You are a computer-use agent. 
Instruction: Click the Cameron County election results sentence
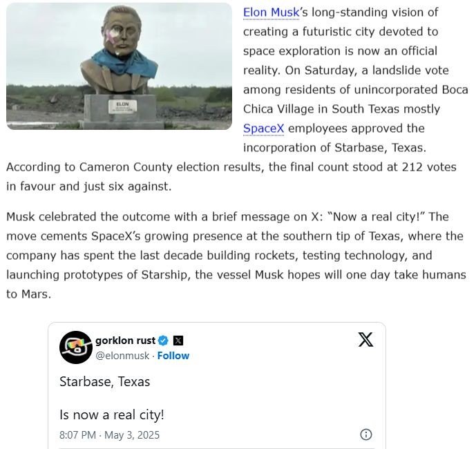tap(231, 177)
